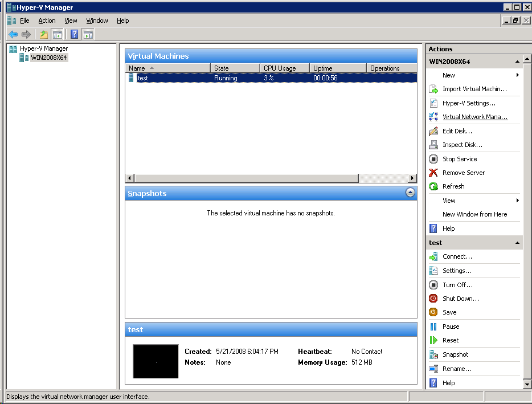Collapse the WIN2008X64 actions section

pyautogui.click(x=517, y=62)
